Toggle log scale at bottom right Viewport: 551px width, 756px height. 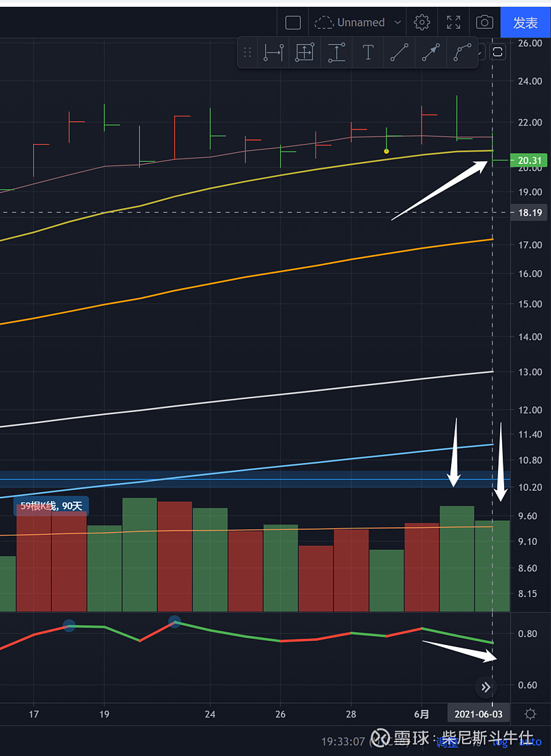click(x=501, y=742)
